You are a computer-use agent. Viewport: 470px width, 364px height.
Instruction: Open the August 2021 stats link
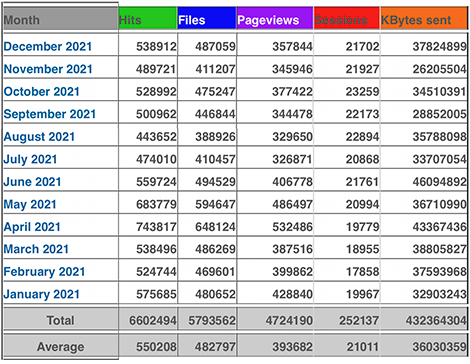(39, 137)
